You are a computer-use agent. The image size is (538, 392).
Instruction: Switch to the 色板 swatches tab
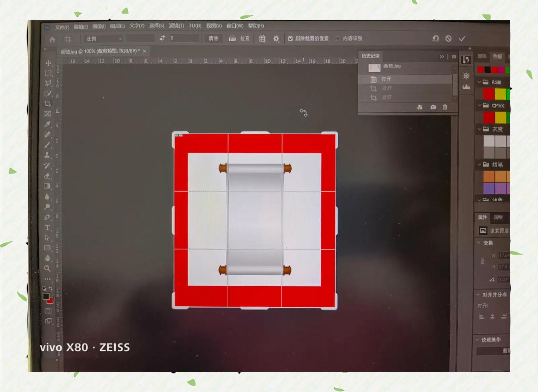(x=497, y=56)
